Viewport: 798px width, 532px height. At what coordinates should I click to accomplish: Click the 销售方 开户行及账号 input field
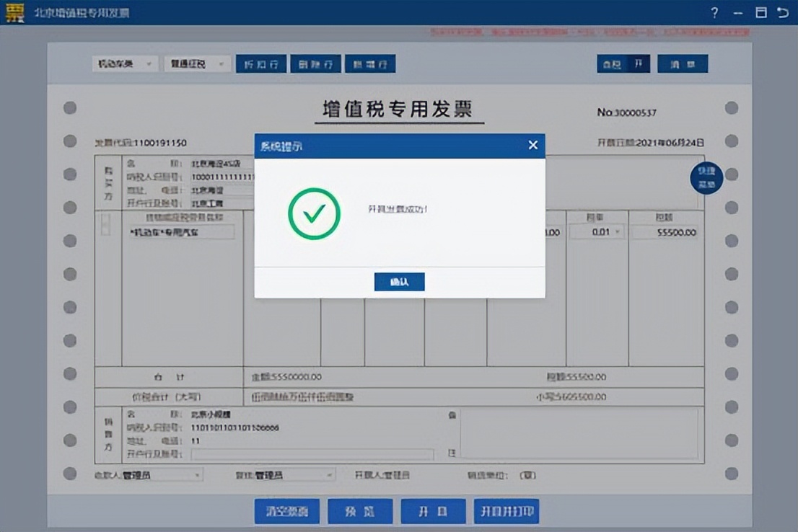(310, 454)
